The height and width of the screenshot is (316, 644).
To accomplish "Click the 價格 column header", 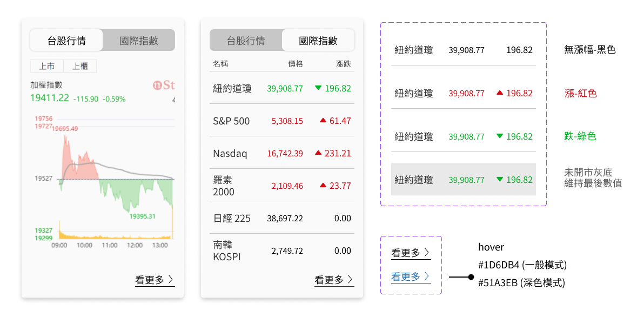I will pos(296,64).
